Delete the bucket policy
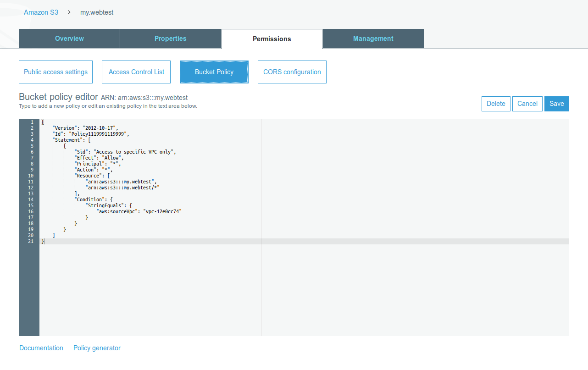This screenshot has width=588, height=370. pyautogui.click(x=496, y=104)
